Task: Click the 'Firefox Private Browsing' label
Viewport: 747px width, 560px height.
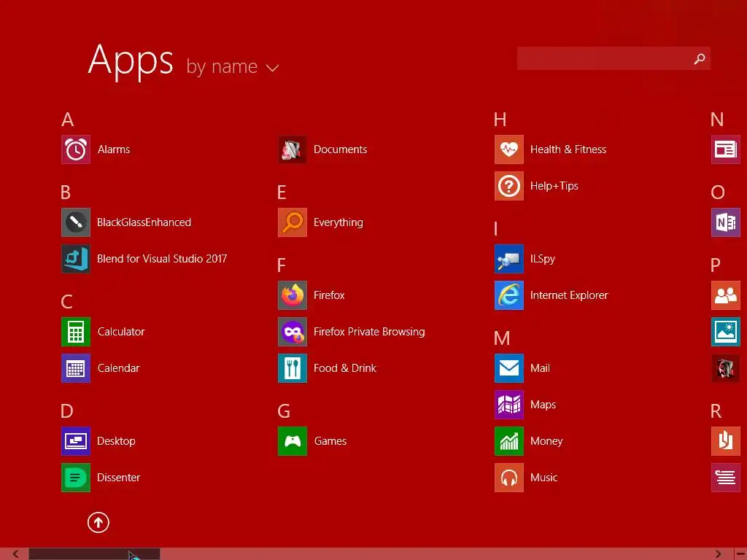Action: [369, 332]
